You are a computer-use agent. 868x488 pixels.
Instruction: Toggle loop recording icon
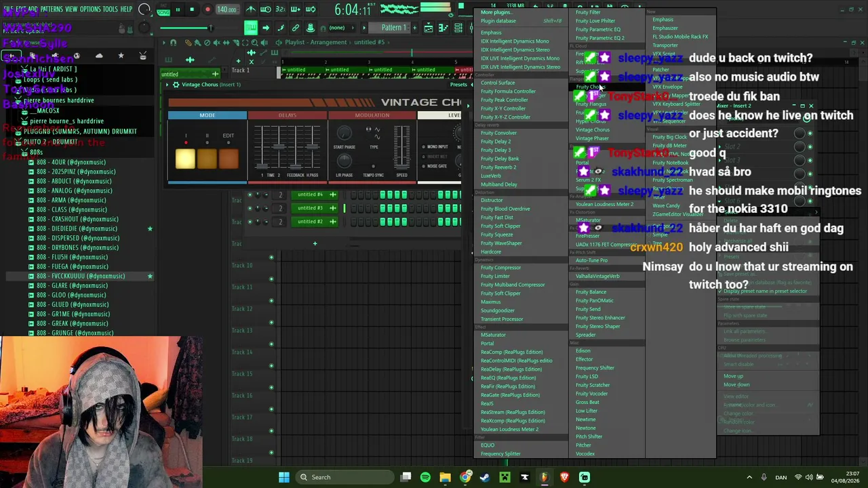[311, 9]
